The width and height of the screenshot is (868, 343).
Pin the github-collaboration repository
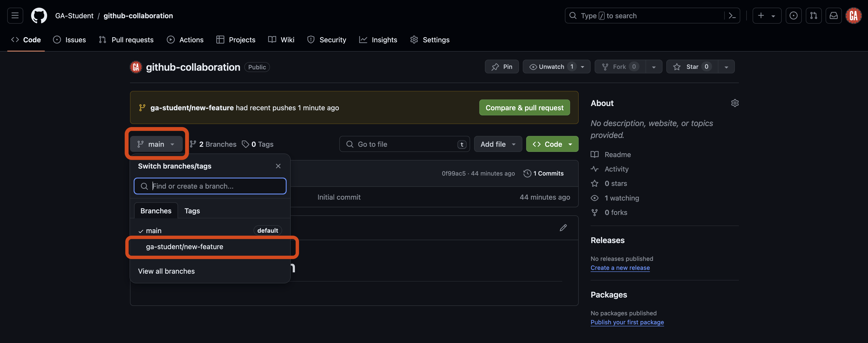(502, 66)
